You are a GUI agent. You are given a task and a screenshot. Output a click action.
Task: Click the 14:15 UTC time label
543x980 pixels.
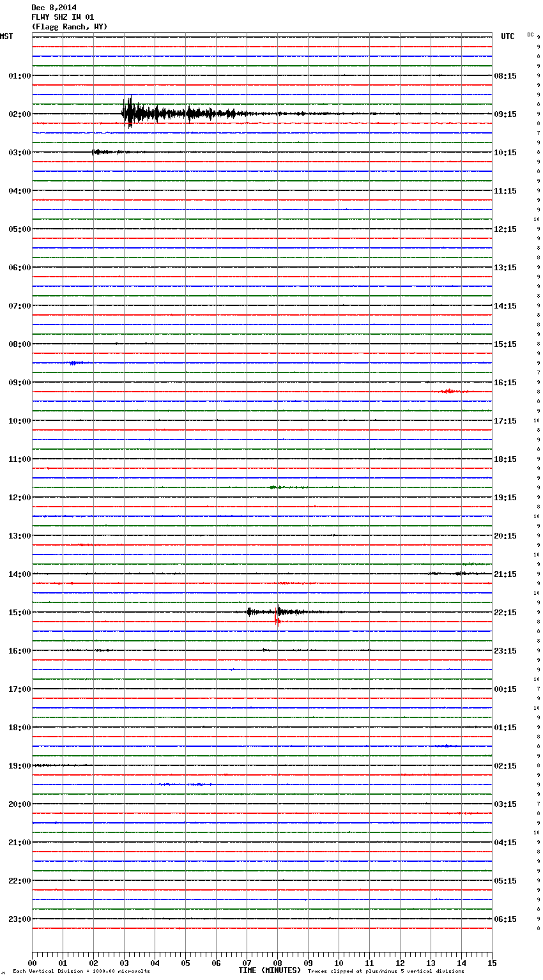[505, 306]
